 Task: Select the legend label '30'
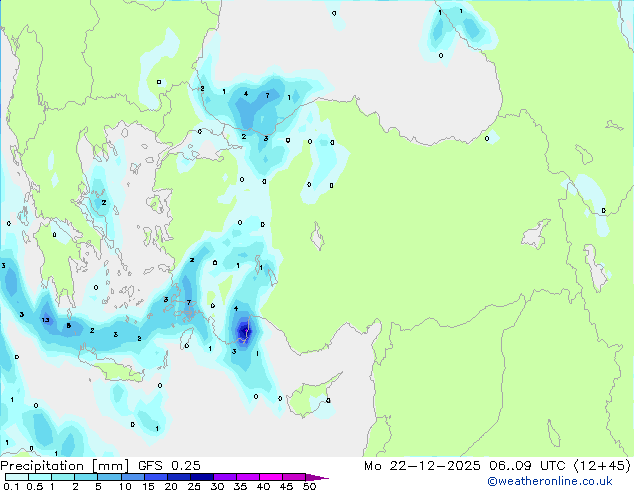[x=218, y=486]
